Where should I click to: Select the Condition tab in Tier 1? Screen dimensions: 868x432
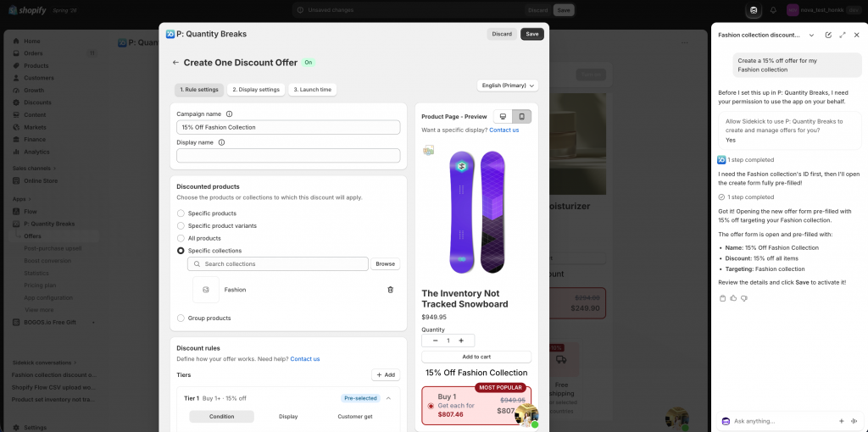click(x=221, y=417)
